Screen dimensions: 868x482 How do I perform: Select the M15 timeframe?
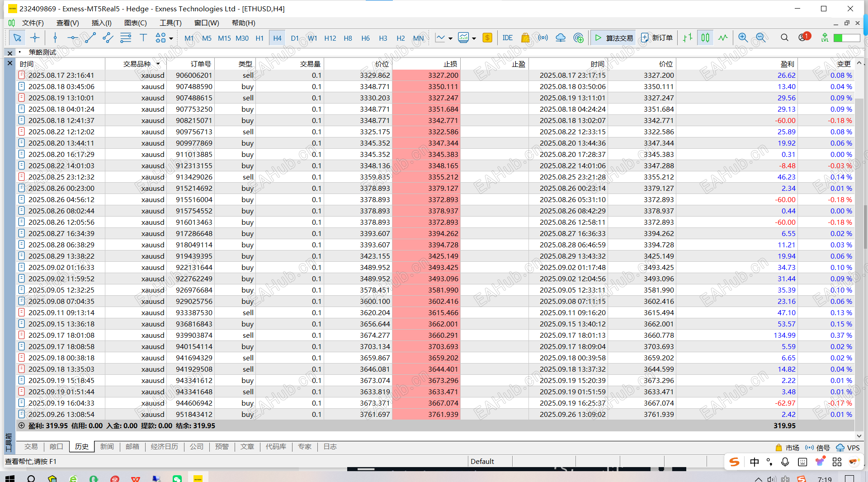click(x=224, y=38)
